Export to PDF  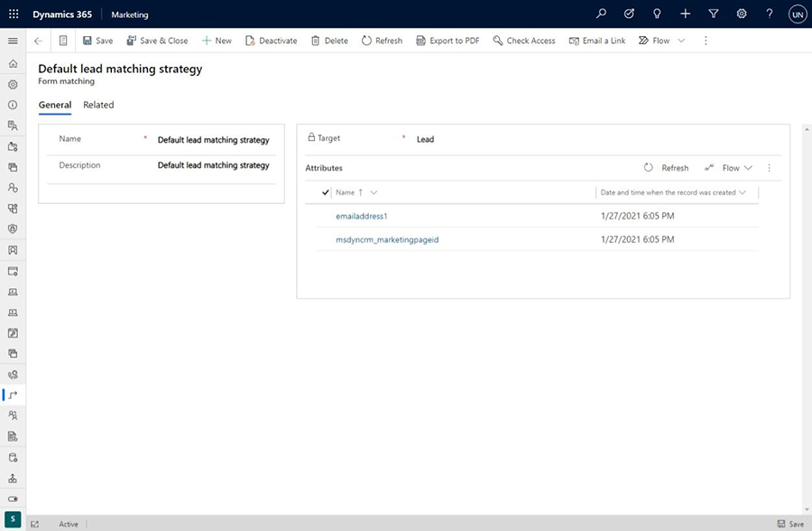point(448,41)
